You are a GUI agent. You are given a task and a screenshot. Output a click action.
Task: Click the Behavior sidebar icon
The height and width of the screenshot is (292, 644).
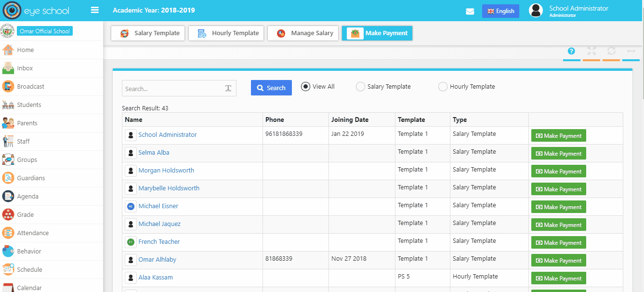tap(8, 251)
